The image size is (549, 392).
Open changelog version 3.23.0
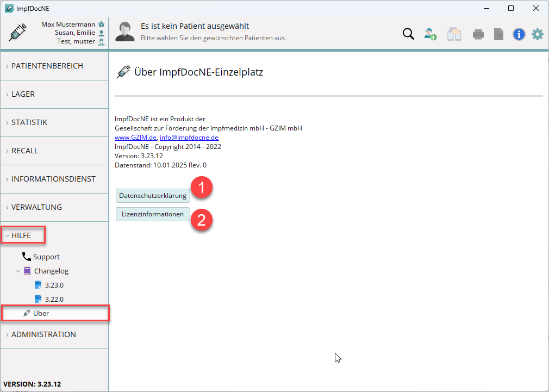point(54,285)
